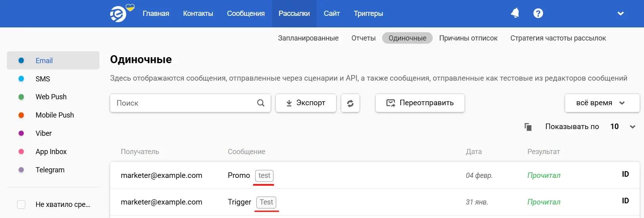The width and height of the screenshot is (644, 218).
Task: Click the 31 янв. date cell
Action: (477, 202)
